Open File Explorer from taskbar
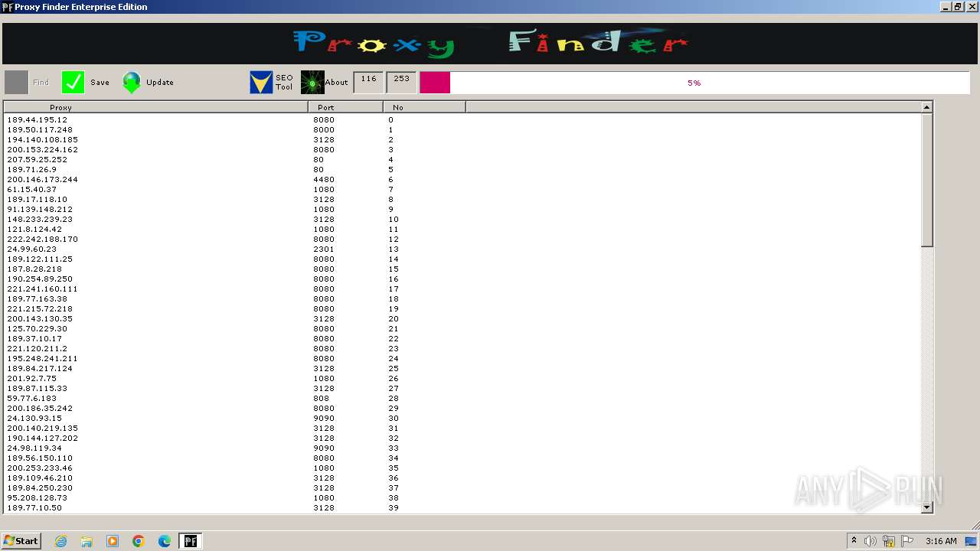The image size is (980, 551). (87, 541)
